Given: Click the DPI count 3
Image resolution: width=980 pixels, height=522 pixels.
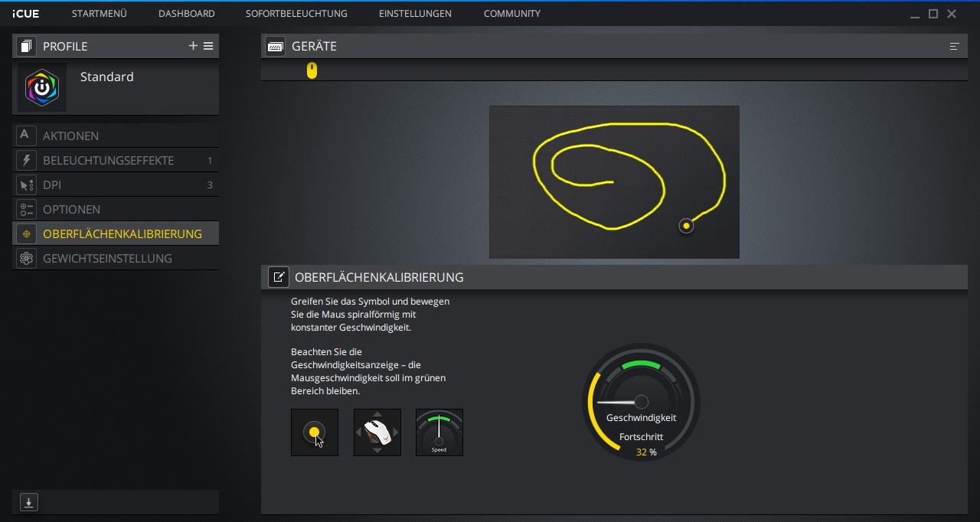Looking at the screenshot, I should [x=210, y=185].
